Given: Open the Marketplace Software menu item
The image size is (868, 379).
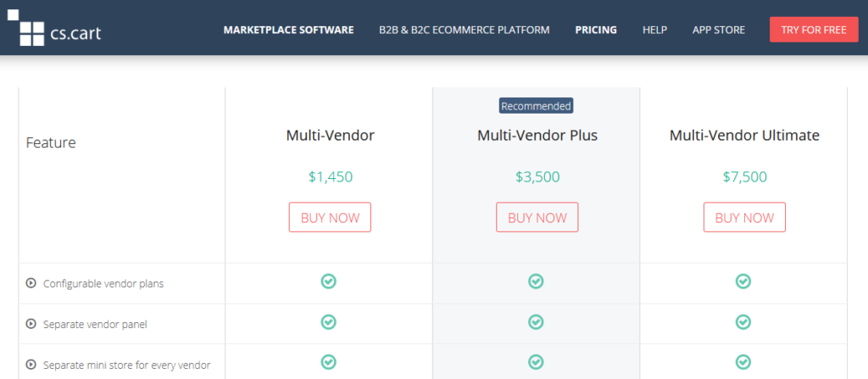Looking at the screenshot, I should (x=288, y=30).
